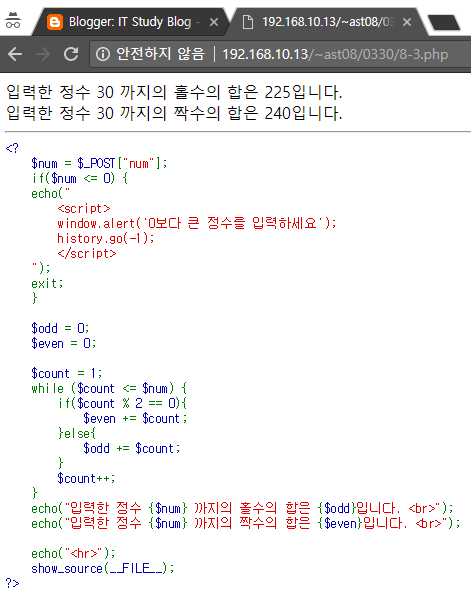Image resolution: width=471 pixels, height=594 pixels.
Task: Click the incognito mode icon
Action: click(13, 20)
